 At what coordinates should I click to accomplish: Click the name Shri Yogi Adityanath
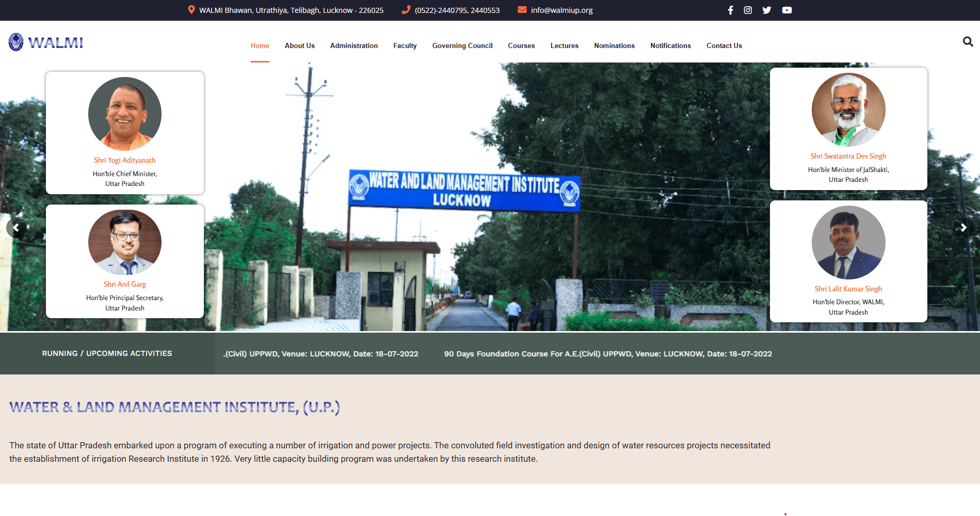coord(125,160)
